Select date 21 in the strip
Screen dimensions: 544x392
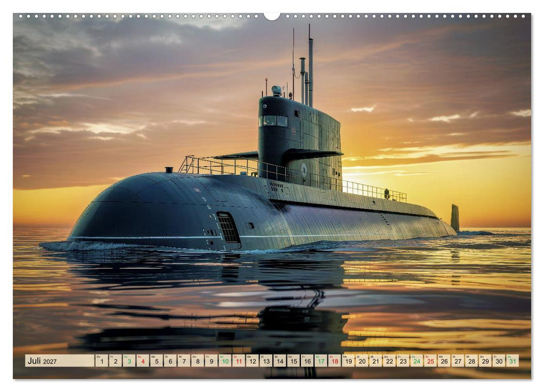376,361
